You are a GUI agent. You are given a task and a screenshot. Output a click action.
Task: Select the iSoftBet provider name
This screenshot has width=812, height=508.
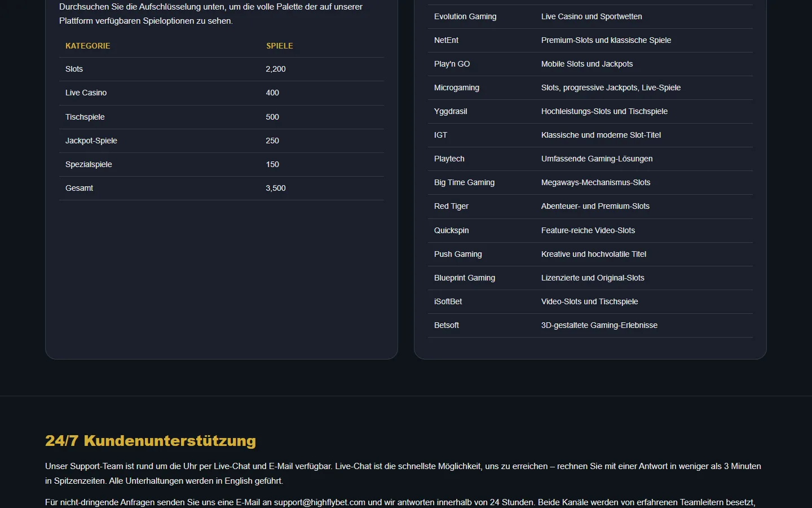[448, 301]
